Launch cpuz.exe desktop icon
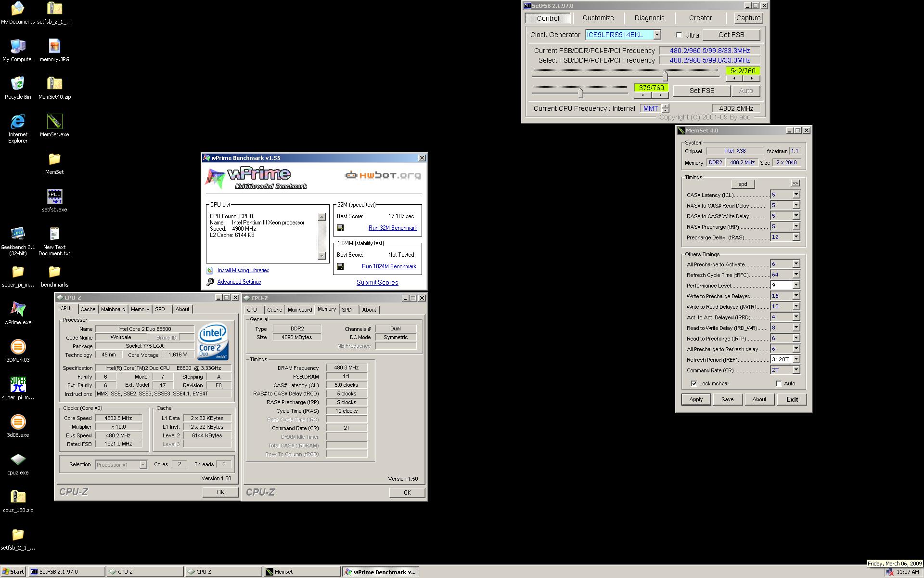 pos(17,464)
